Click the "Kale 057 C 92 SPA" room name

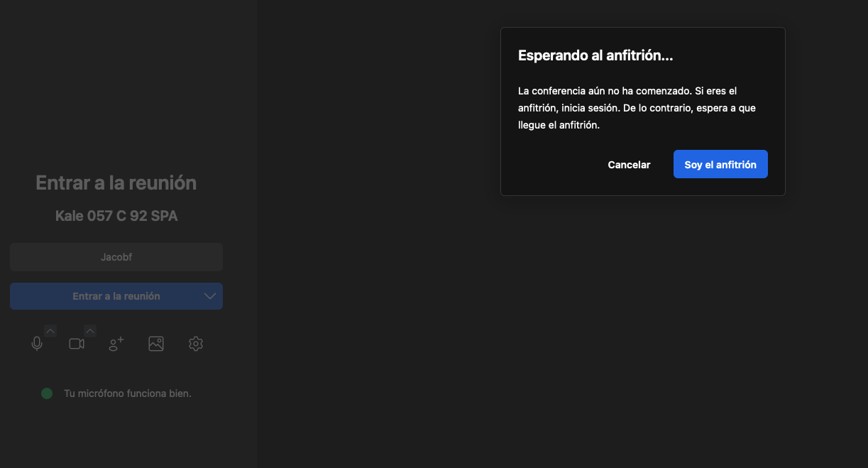(116, 216)
